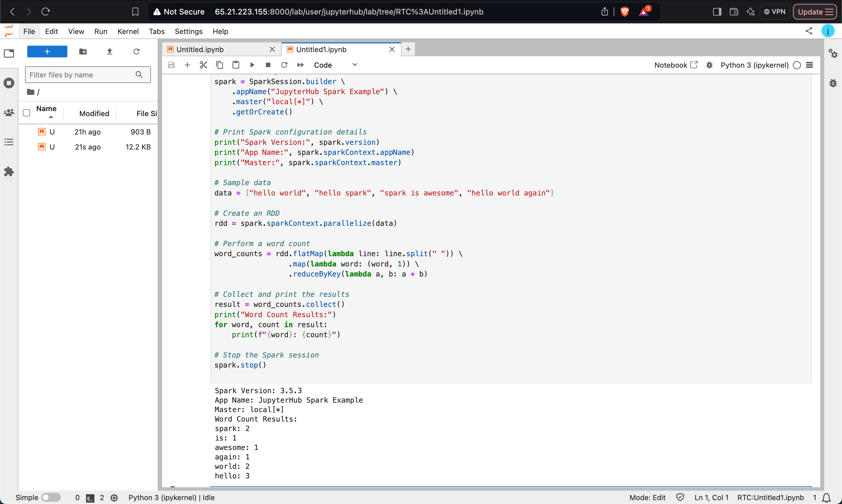Restart kernel and run all cells
The image size is (842, 504).
pos(300,65)
